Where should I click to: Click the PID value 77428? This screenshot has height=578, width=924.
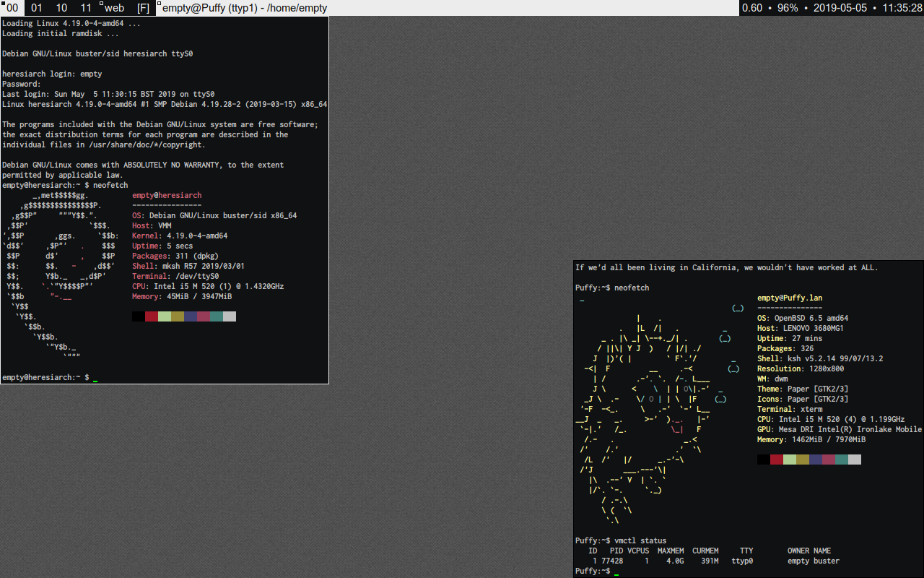point(612,561)
